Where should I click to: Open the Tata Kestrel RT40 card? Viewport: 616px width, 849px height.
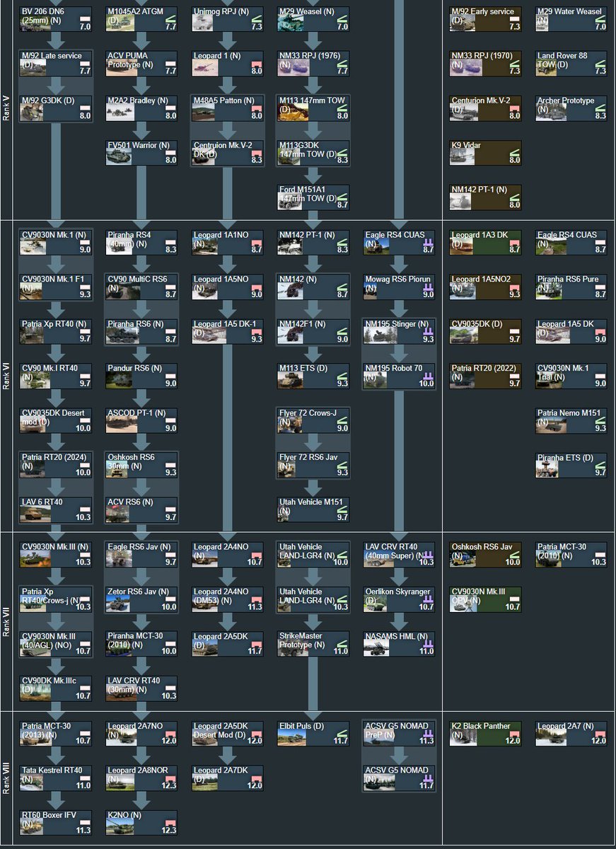pos(56,778)
